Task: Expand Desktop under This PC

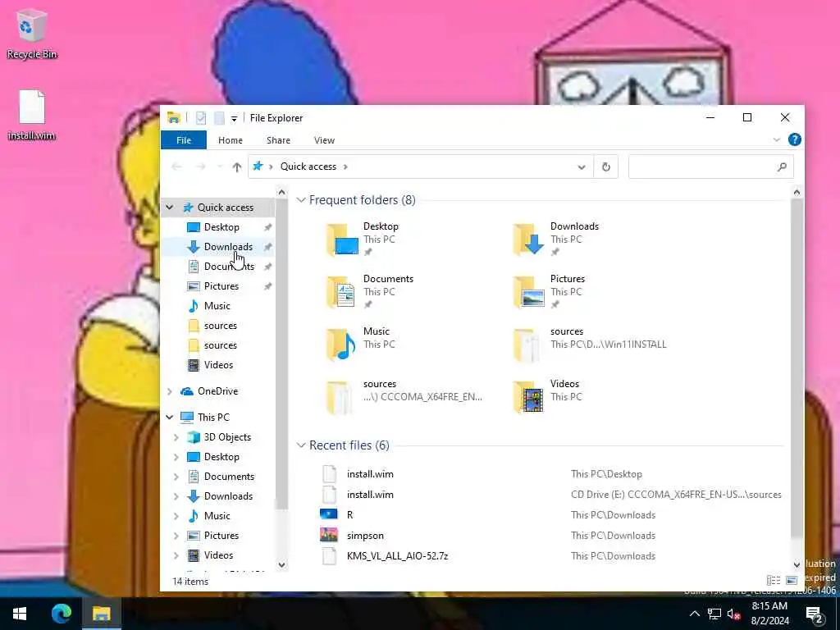Action: pos(176,457)
